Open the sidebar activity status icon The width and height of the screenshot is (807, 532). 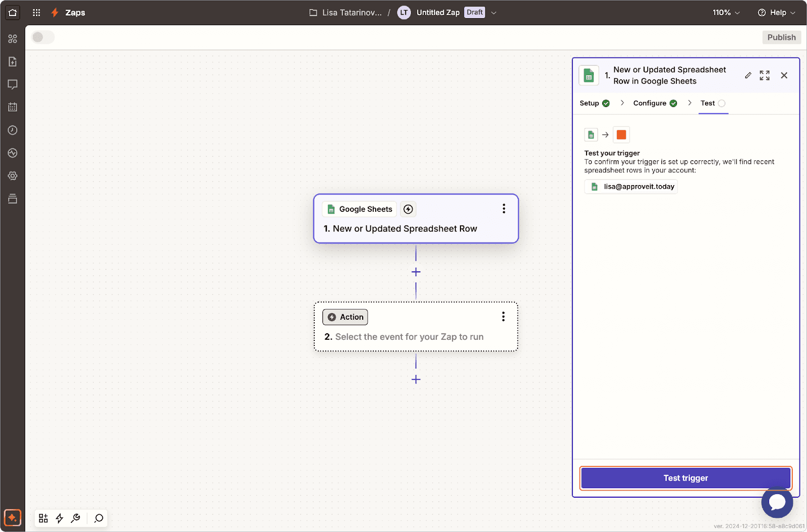13,153
